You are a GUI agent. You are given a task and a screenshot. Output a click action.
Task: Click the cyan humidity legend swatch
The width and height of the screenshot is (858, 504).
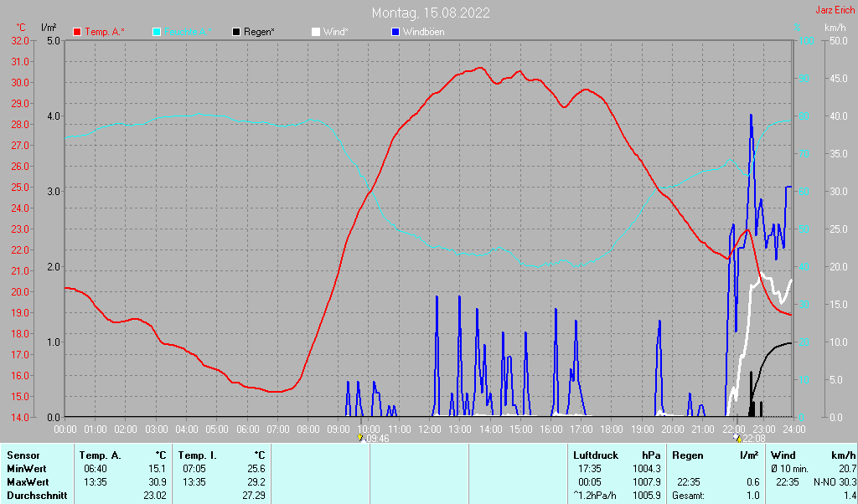pos(158,32)
